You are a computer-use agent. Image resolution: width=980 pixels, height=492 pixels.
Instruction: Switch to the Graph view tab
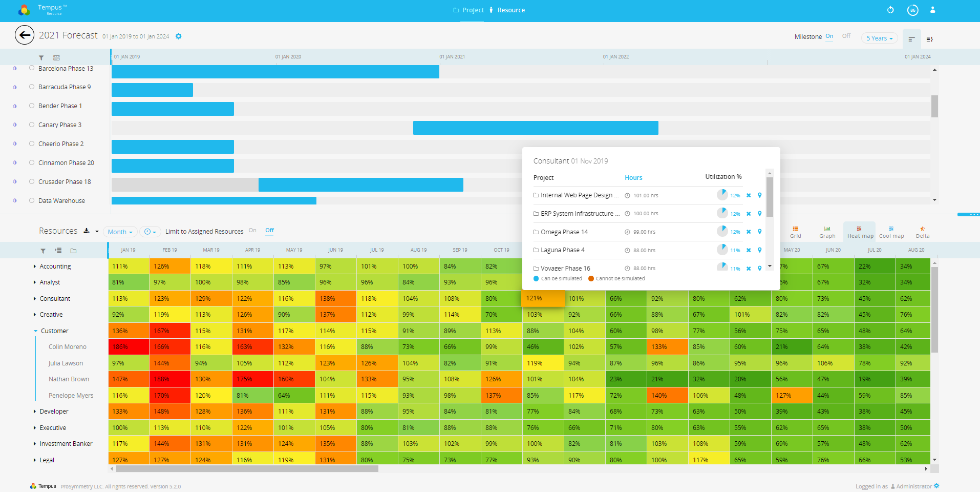click(827, 232)
